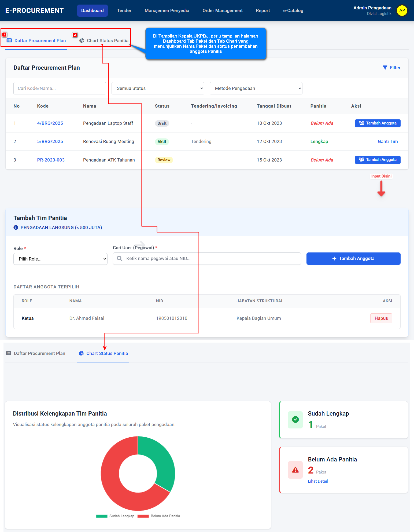
Task: Toggle Belum Ada Panitia red legend swatch
Action: point(143,516)
